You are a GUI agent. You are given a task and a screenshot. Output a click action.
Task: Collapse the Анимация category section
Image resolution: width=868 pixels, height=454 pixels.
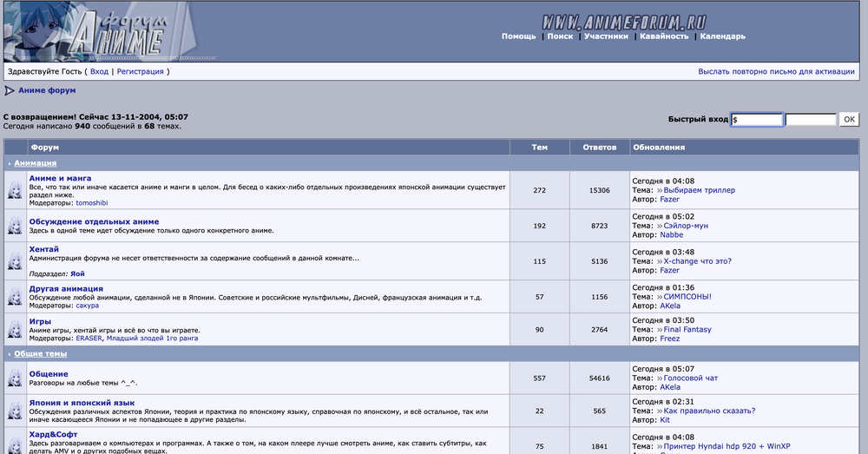(x=10, y=164)
